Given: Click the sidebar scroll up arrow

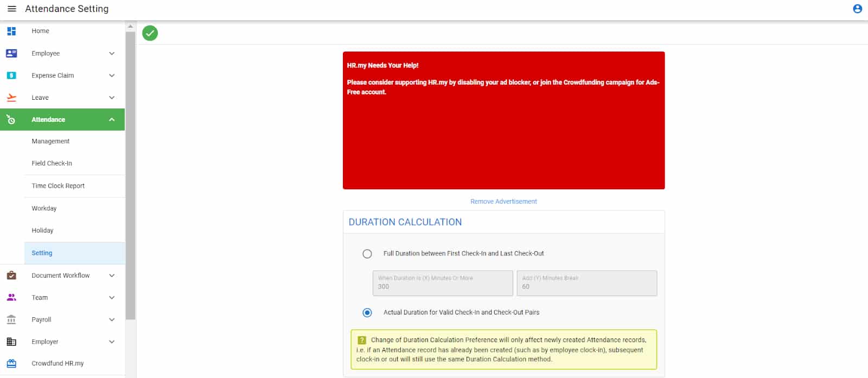Looking at the screenshot, I should [130, 26].
